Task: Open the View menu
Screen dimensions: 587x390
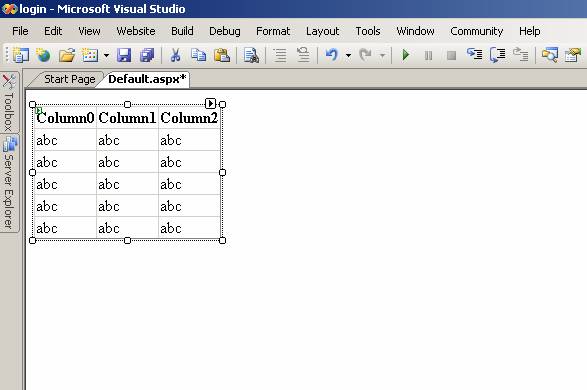Action: tap(89, 31)
